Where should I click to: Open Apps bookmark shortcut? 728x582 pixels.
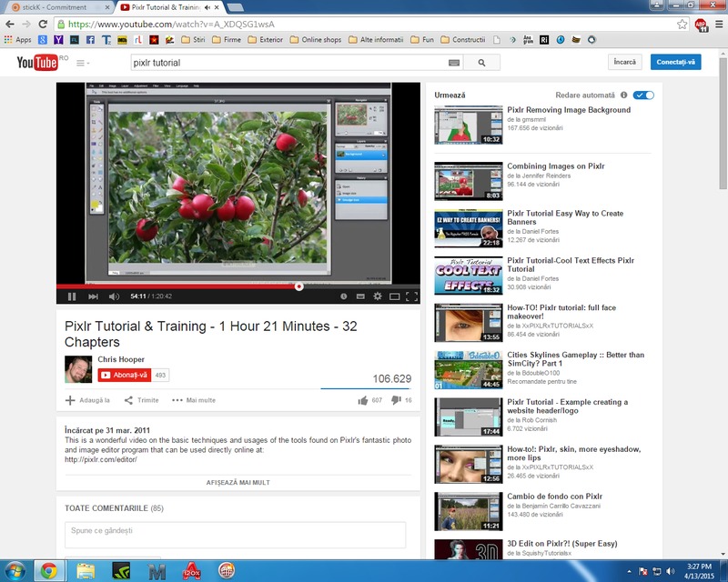click(x=17, y=40)
